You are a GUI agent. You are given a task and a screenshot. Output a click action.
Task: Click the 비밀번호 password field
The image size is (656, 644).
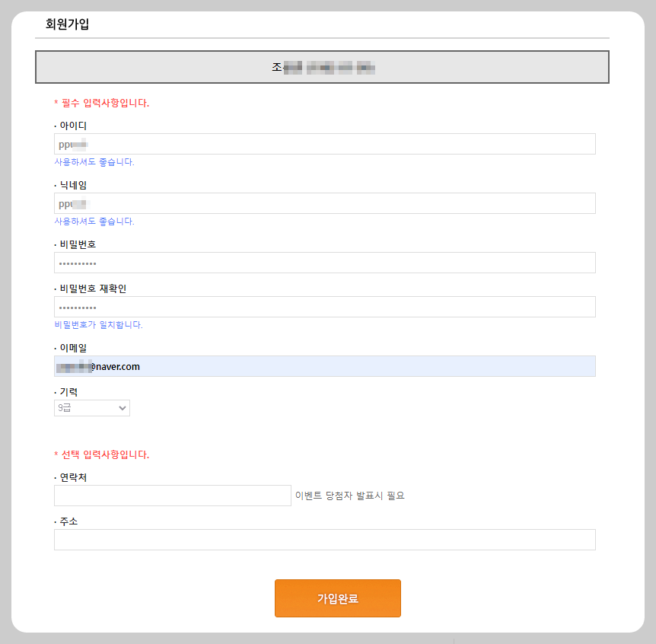point(324,262)
